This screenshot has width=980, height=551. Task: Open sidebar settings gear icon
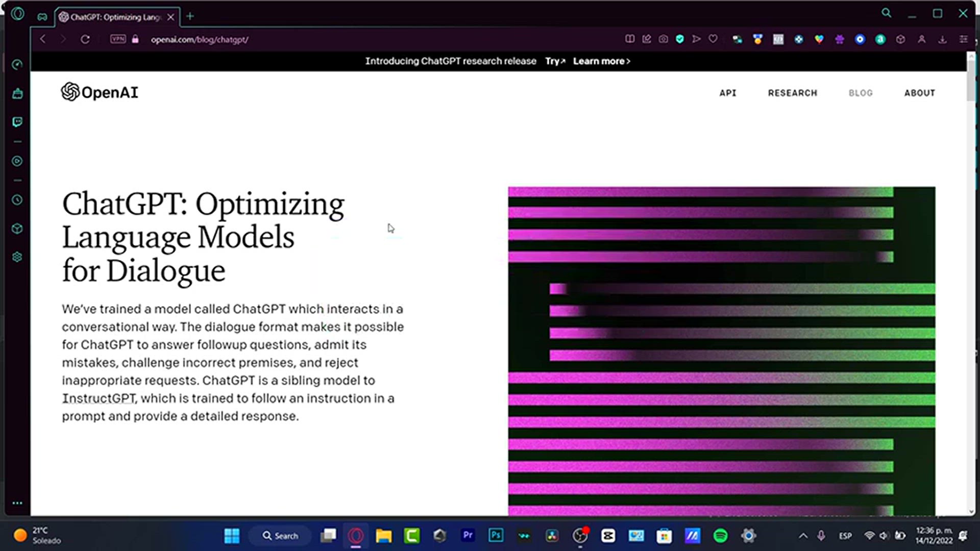pyautogui.click(x=17, y=257)
